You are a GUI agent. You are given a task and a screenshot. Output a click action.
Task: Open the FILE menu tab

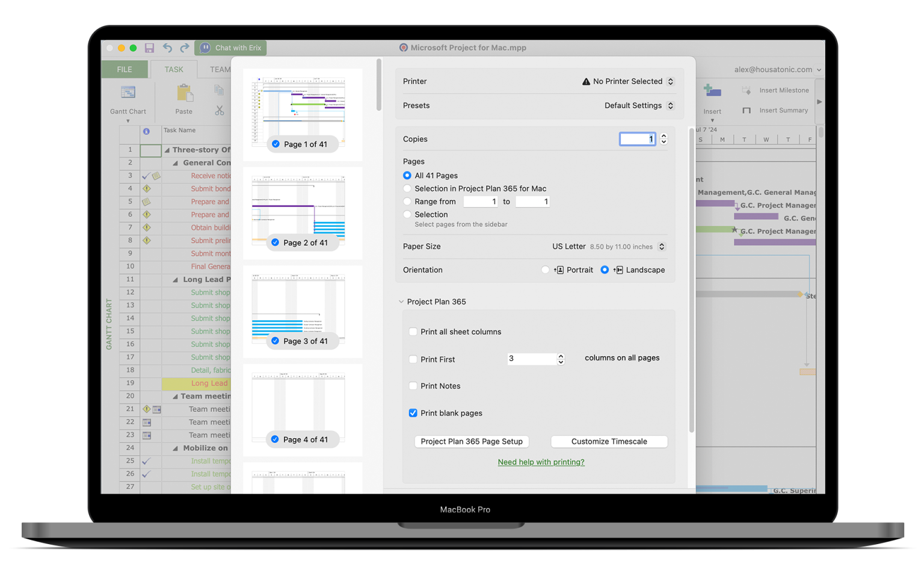pos(124,69)
